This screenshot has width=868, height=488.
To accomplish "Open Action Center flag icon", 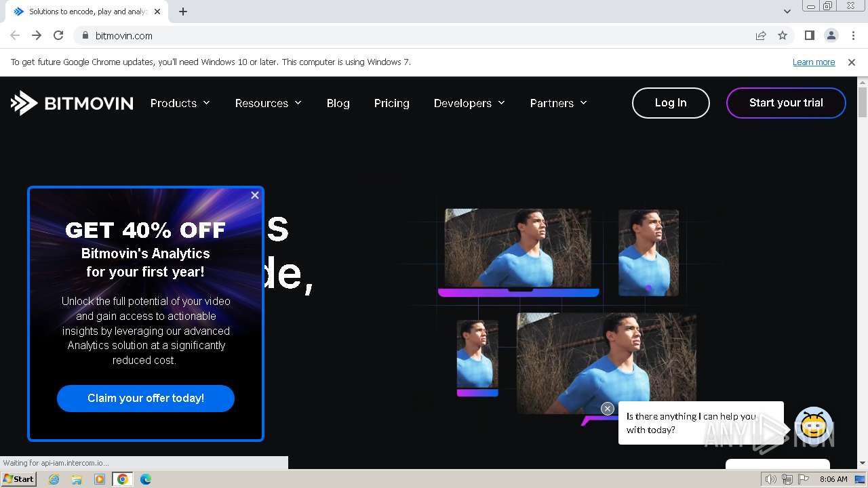I will [x=803, y=479].
